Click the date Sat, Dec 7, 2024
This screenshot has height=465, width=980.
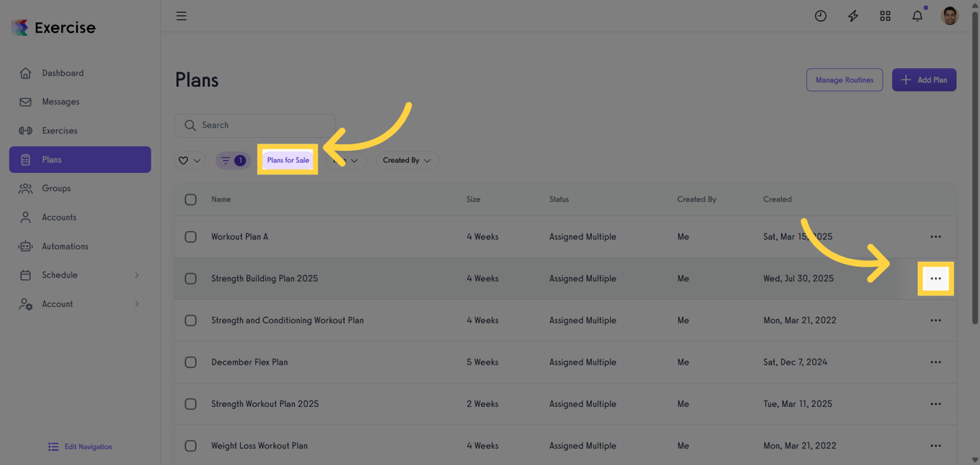click(x=796, y=362)
